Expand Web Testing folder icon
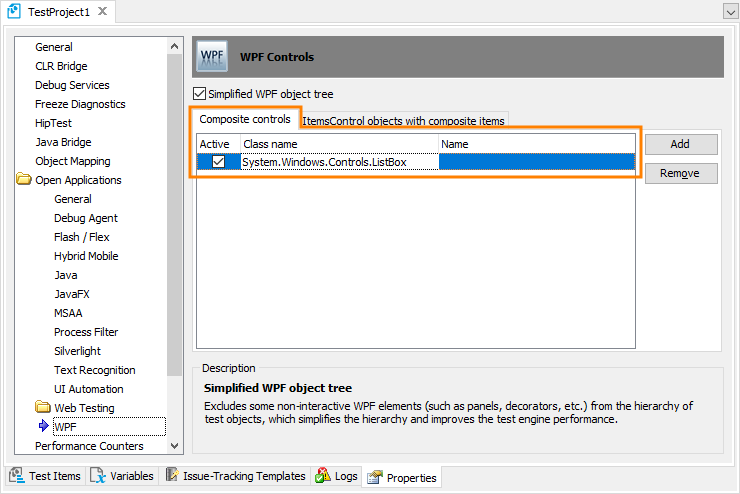 (42, 406)
